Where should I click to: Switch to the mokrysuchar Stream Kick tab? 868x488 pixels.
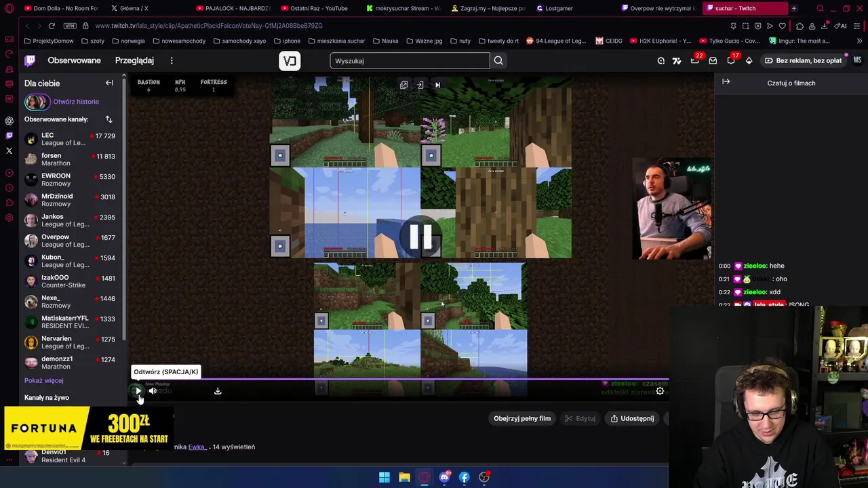pos(403,8)
